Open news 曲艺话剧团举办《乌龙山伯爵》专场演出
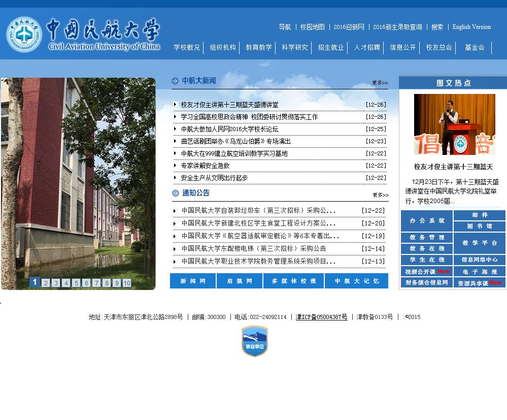Viewport: 507px width, 420px height. click(x=235, y=141)
